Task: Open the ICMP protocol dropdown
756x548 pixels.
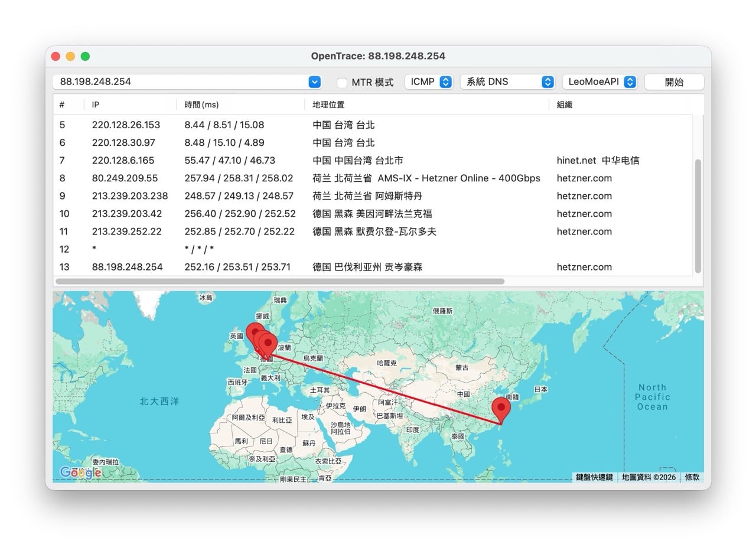Action: [429, 81]
